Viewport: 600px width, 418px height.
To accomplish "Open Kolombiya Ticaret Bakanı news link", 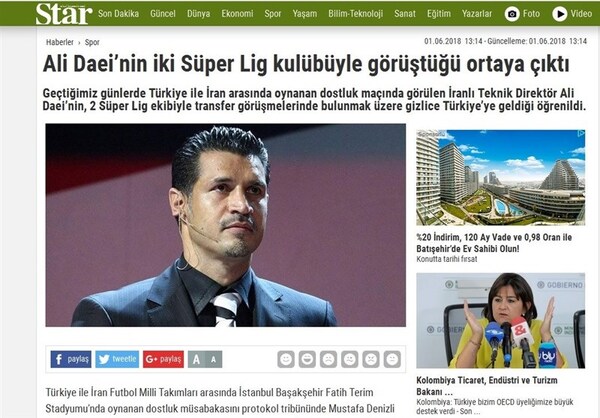I will (487, 386).
